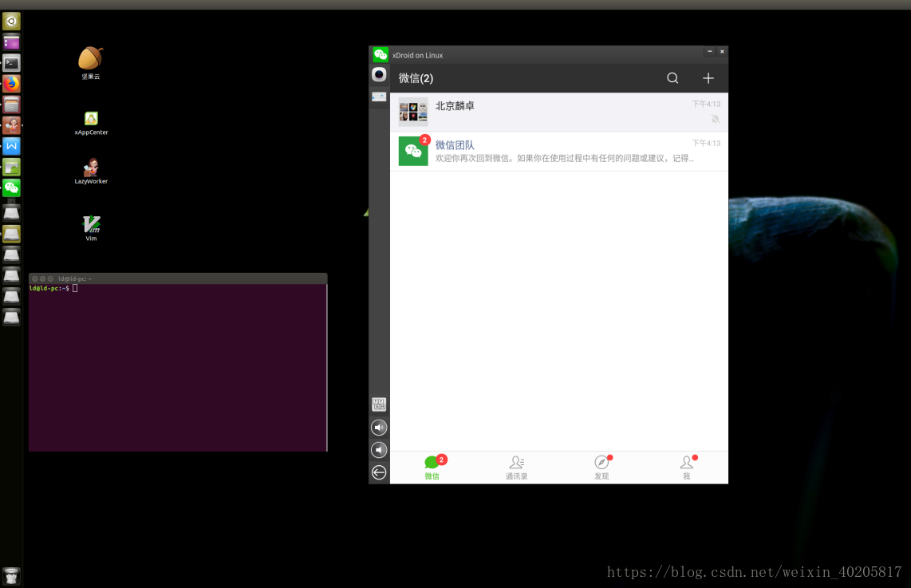911x588 pixels.
Task: Select the WeChat logo in xDroid title bar
Action: pos(381,54)
